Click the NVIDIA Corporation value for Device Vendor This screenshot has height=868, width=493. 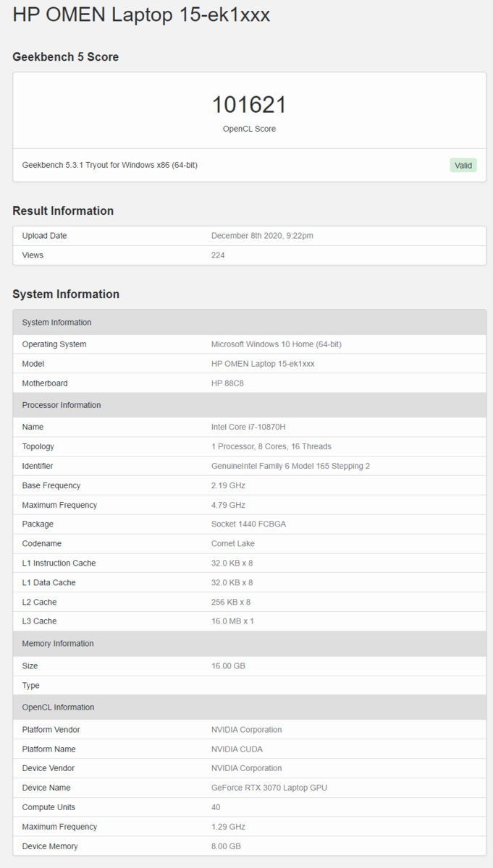pyautogui.click(x=246, y=768)
